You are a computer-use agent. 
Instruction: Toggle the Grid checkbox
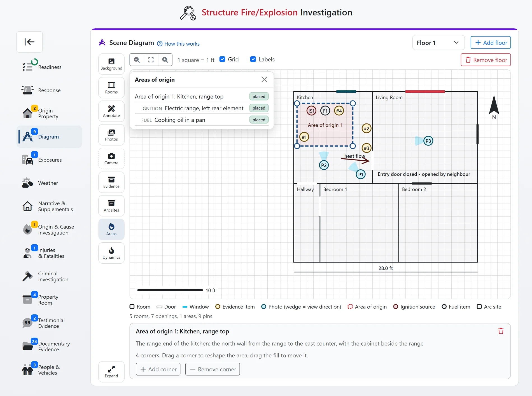(x=222, y=59)
